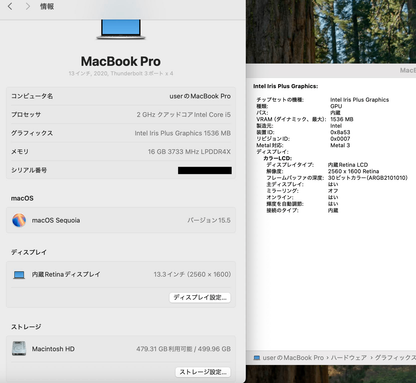Click バージョン15.5 text in macOS row
This screenshot has width=416, height=383.
(x=209, y=220)
